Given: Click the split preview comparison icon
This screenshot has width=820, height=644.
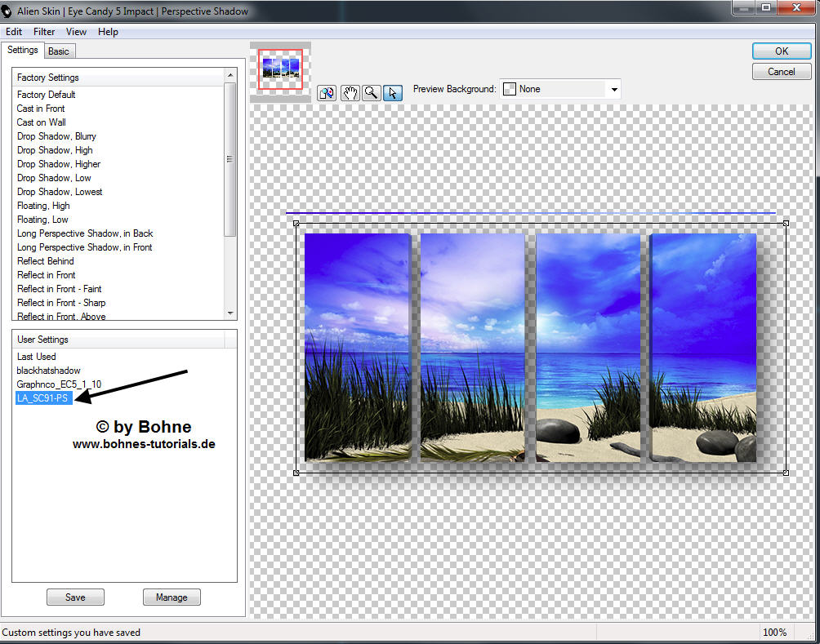Looking at the screenshot, I should [327, 92].
